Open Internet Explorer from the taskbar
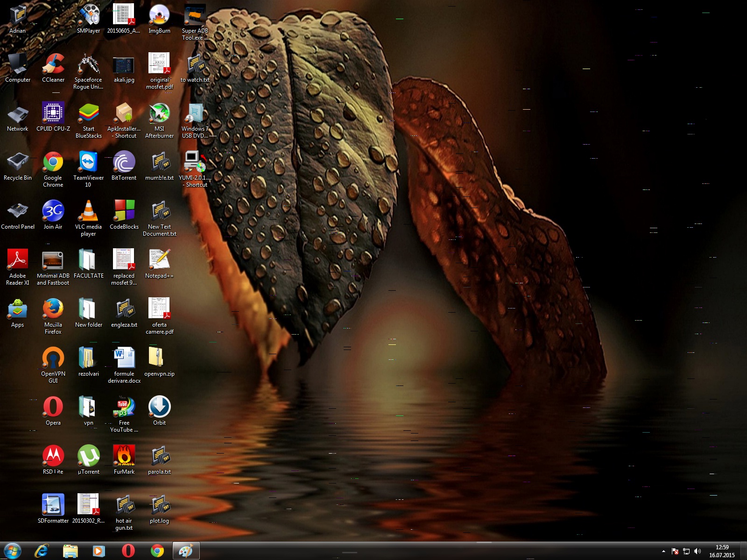The image size is (747, 560). click(42, 551)
